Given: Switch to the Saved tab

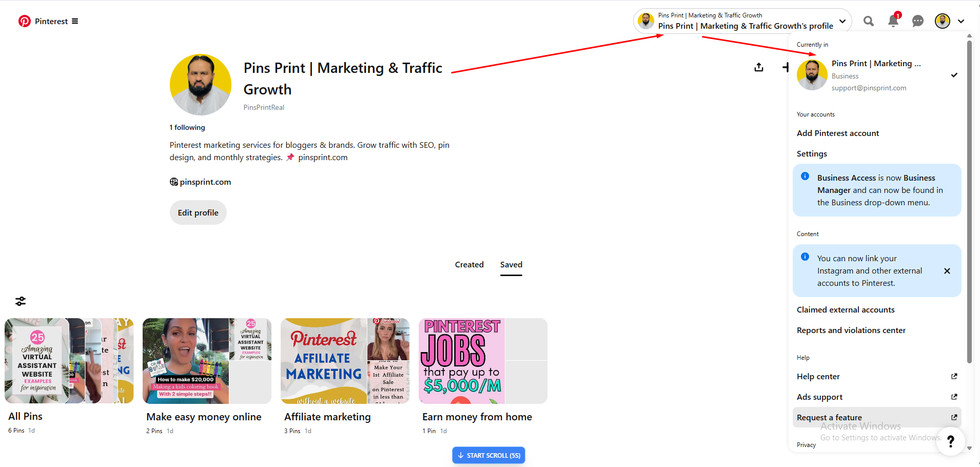Looking at the screenshot, I should (x=511, y=265).
